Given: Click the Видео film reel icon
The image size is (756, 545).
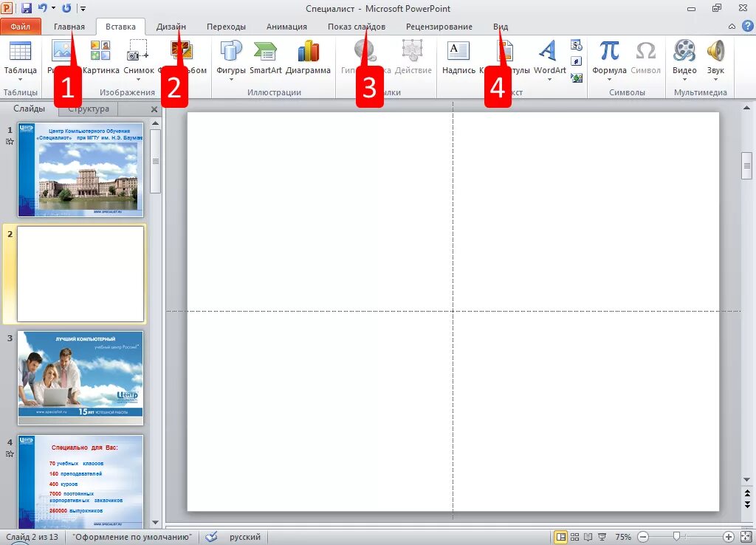Looking at the screenshot, I should click(x=684, y=51).
